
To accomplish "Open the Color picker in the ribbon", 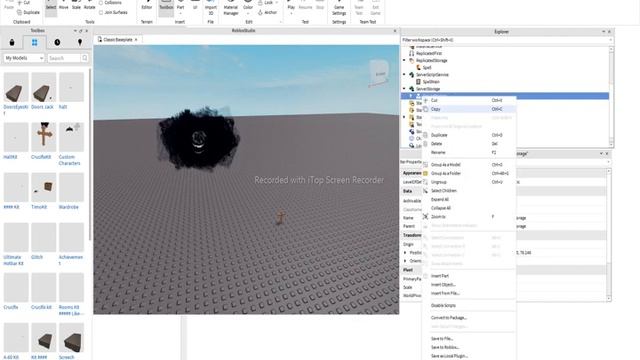I will click(x=248, y=7).
